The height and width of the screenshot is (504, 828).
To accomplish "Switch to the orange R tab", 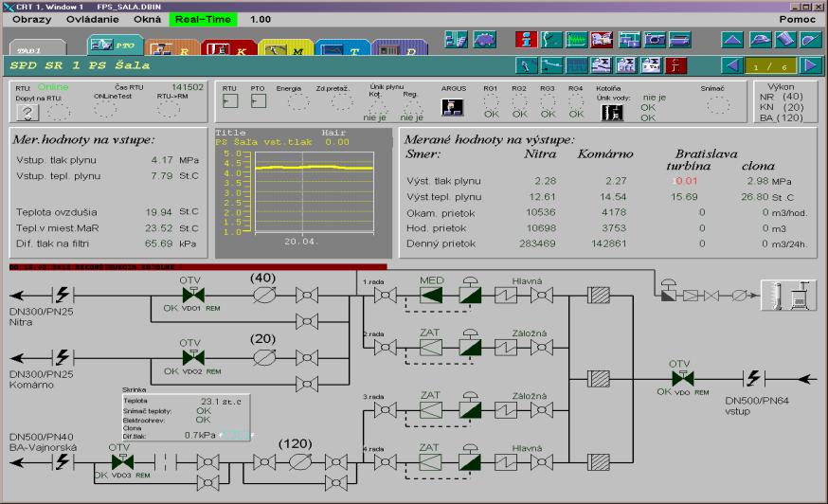I will click(172, 48).
